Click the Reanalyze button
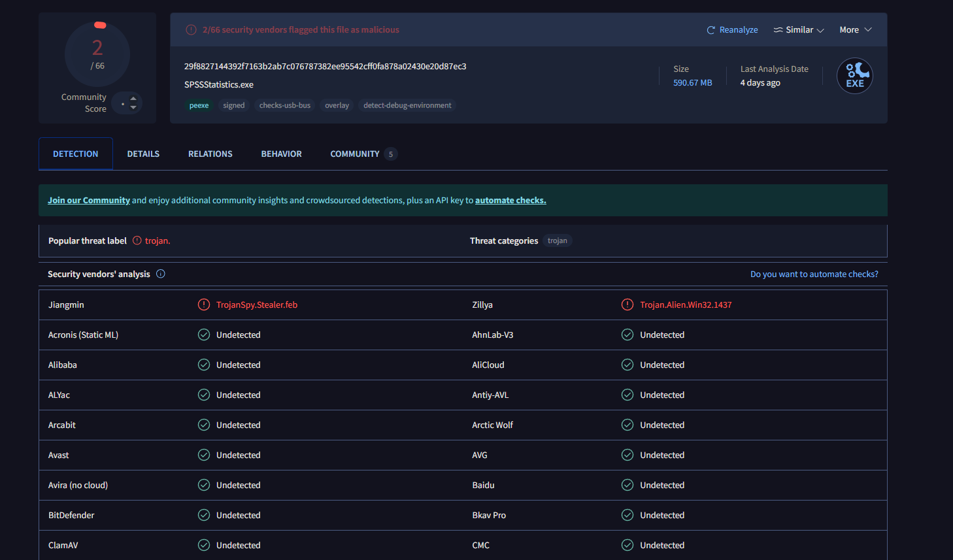 [732, 30]
